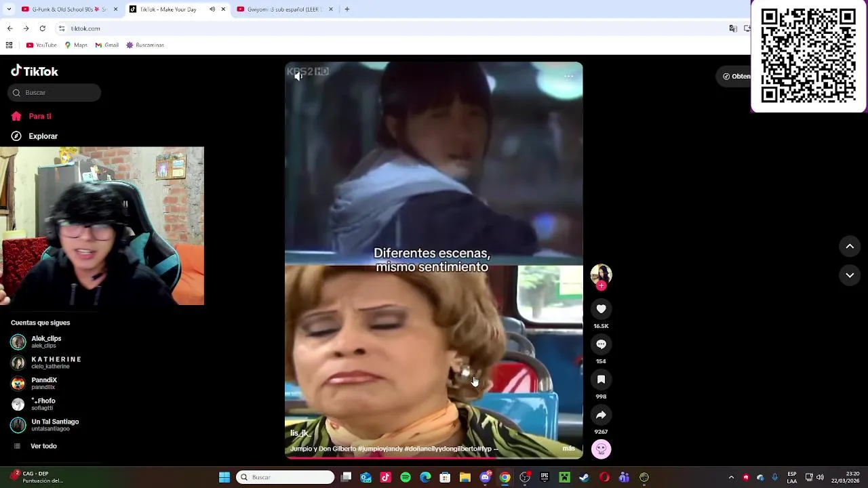The width and height of the screenshot is (868, 488).
Task: Open Un Tal Santiago account
Action: (x=45, y=425)
